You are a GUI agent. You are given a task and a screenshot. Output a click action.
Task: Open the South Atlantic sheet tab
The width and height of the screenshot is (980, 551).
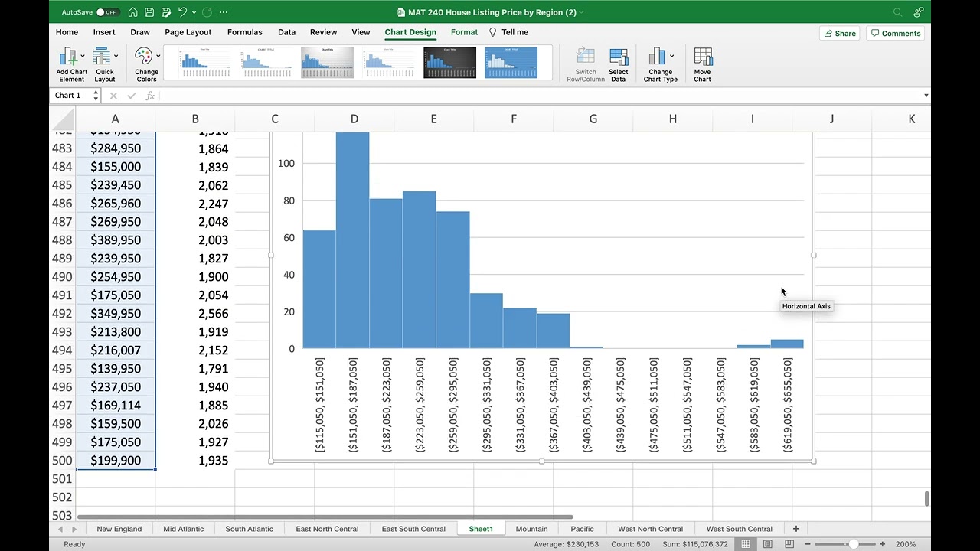click(250, 529)
